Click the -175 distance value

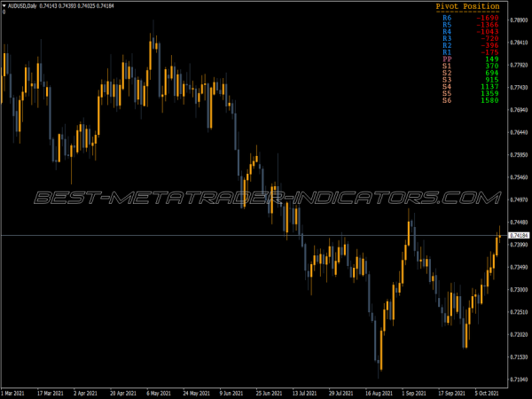pyautogui.click(x=489, y=52)
